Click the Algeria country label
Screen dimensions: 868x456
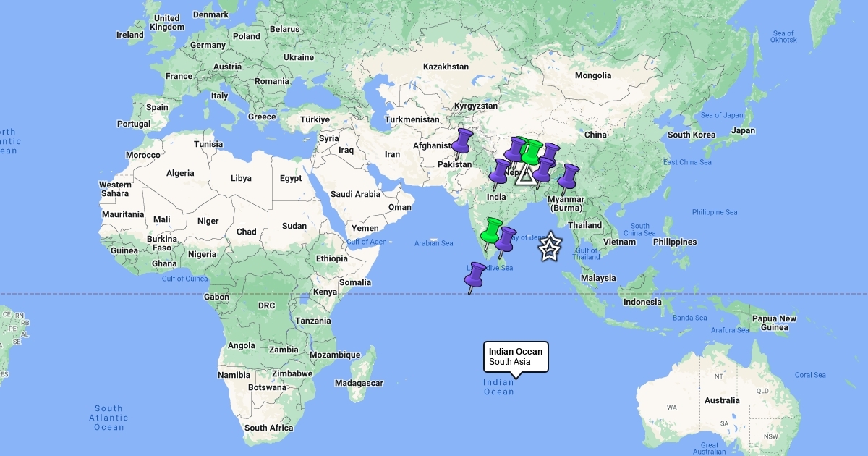(x=180, y=173)
